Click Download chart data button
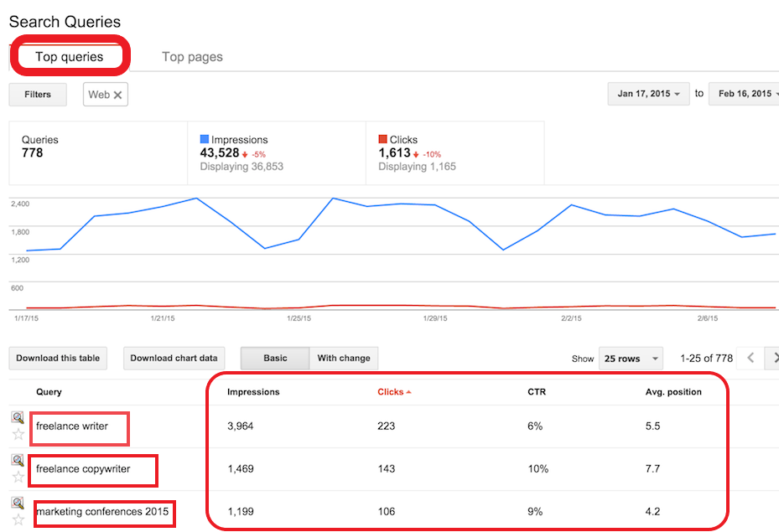This screenshot has height=532, width=779. [174, 359]
